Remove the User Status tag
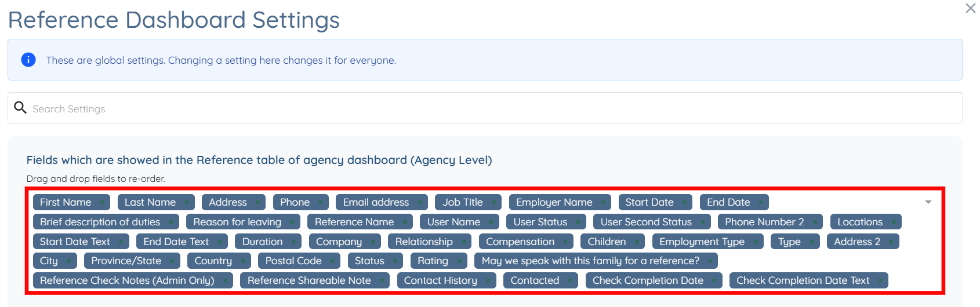Screen dimensions: 980x307 (x=578, y=222)
